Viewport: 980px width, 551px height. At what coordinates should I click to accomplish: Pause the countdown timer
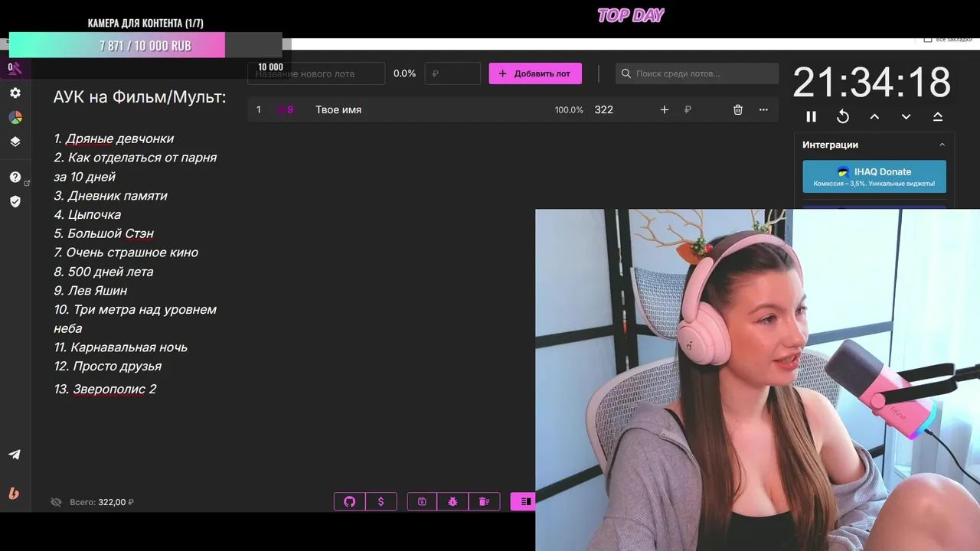click(x=812, y=116)
